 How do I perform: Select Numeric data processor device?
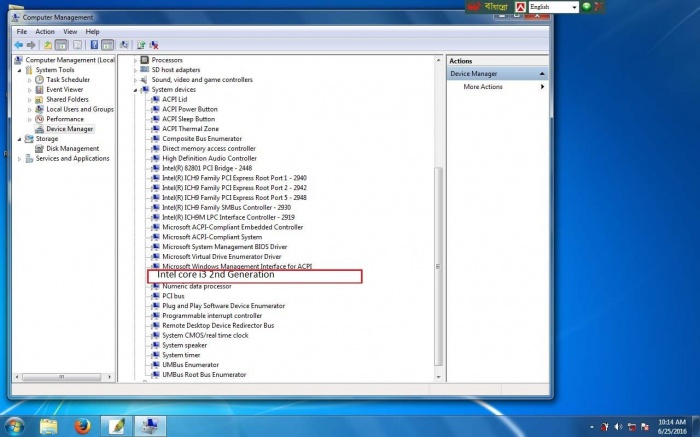(196, 286)
